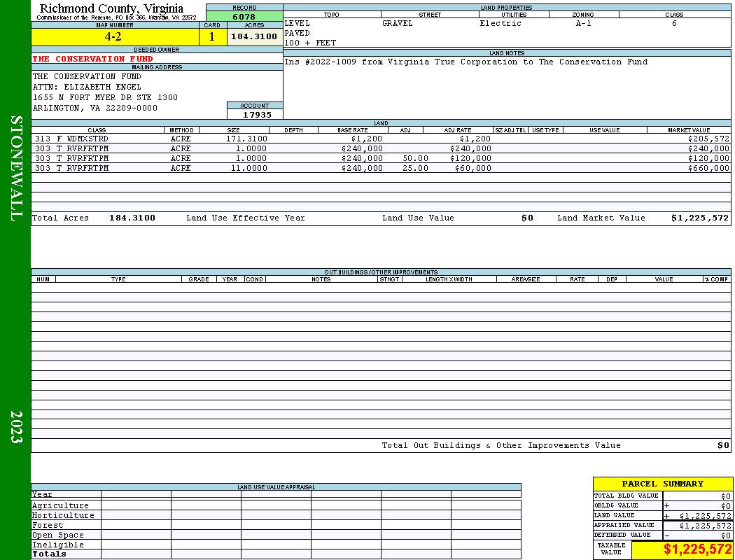Click TOTAL BLDG VALUE label
This screenshot has height=560, width=735.
(x=626, y=496)
